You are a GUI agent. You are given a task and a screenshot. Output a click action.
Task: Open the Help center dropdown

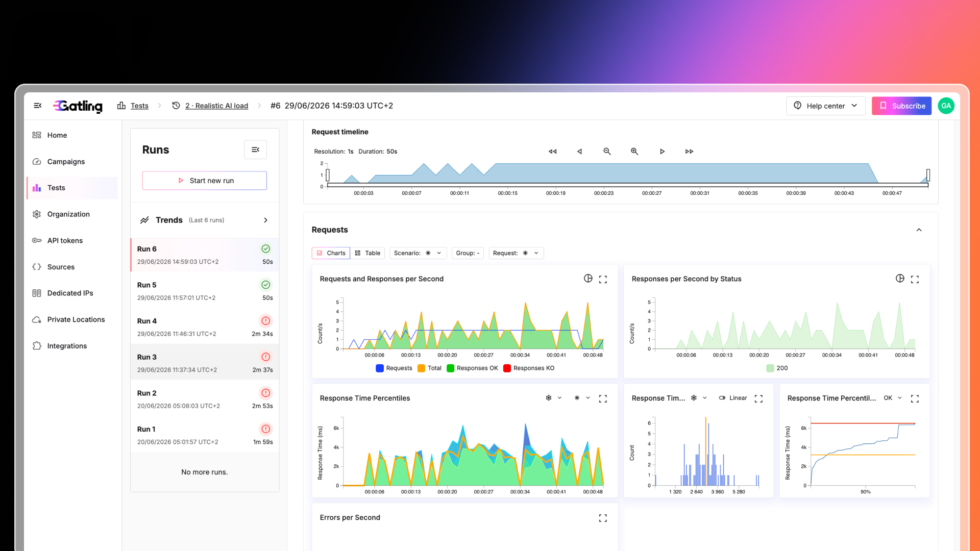point(825,106)
